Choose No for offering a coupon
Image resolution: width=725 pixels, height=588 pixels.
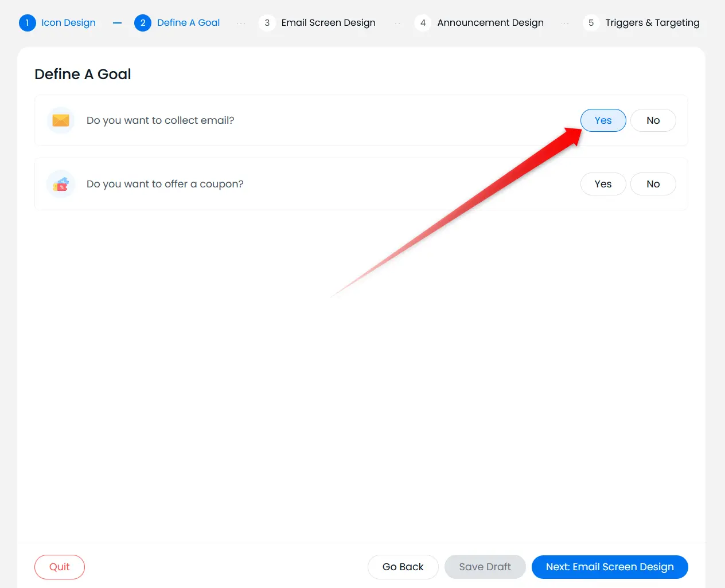[x=653, y=184]
